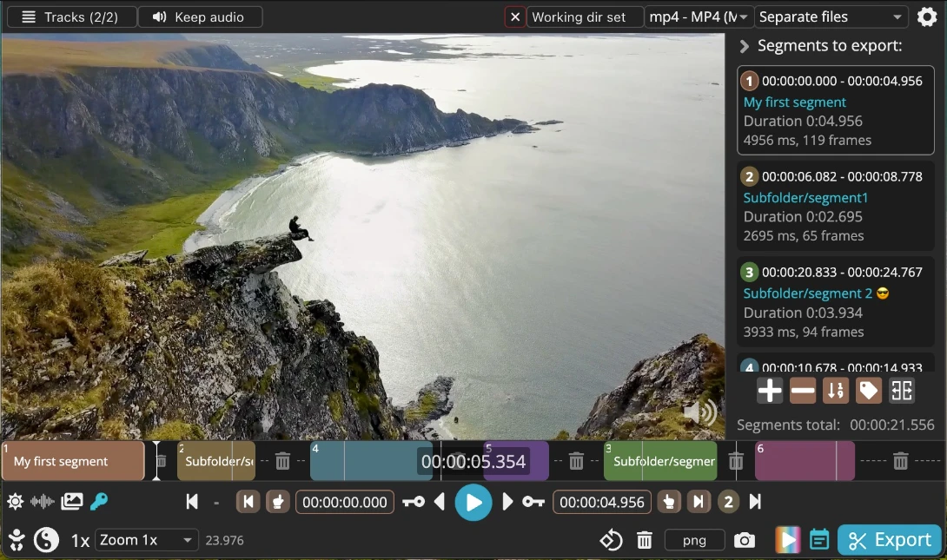Set cut start at current position
The width and height of the screenshot is (947, 560).
(x=278, y=502)
